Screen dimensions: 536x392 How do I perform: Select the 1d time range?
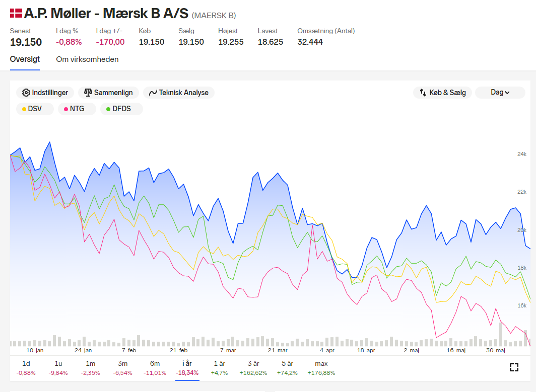(x=26, y=368)
